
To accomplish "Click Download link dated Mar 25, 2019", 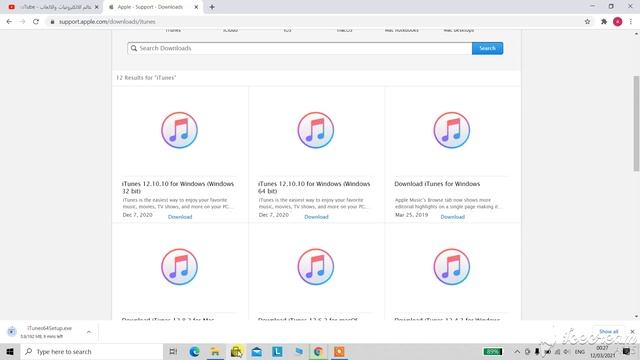I will (x=452, y=217).
